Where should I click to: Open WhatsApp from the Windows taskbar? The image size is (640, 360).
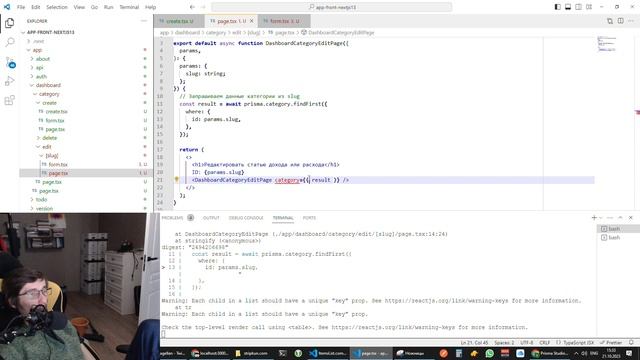coord(489,353)
